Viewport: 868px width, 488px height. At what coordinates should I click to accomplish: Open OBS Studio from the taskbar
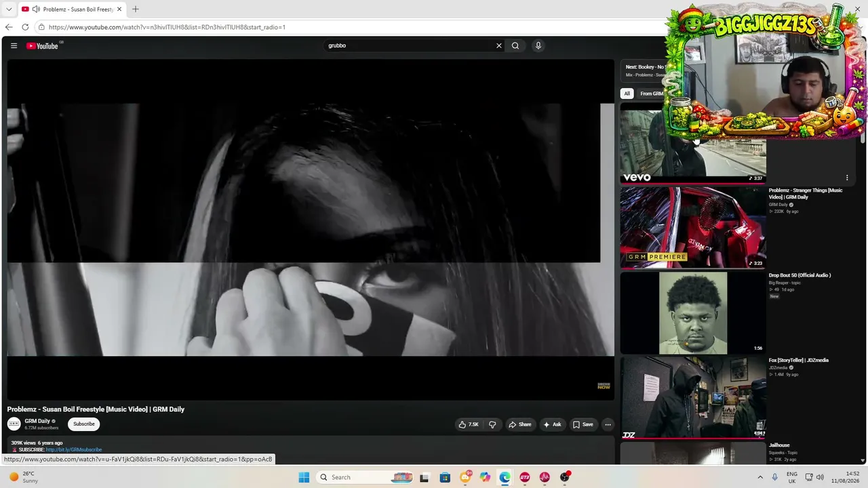click(565, 477)
